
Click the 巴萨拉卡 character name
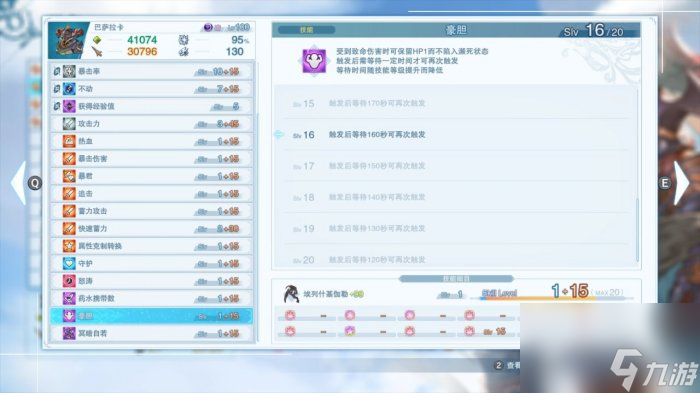(108, 28)
